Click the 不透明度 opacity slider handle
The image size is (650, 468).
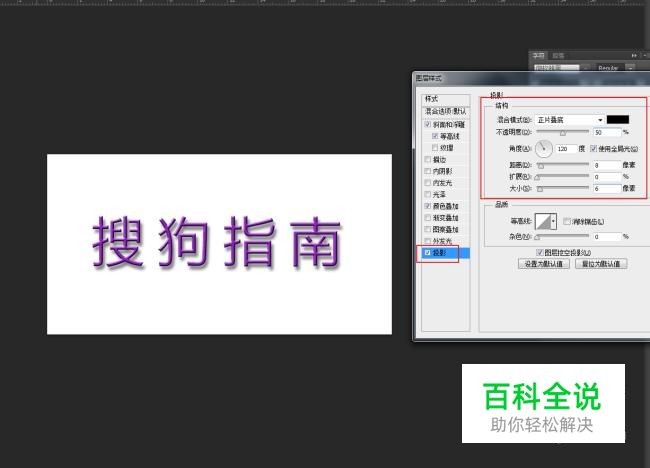pyautogui.click(x=563, y=133)
